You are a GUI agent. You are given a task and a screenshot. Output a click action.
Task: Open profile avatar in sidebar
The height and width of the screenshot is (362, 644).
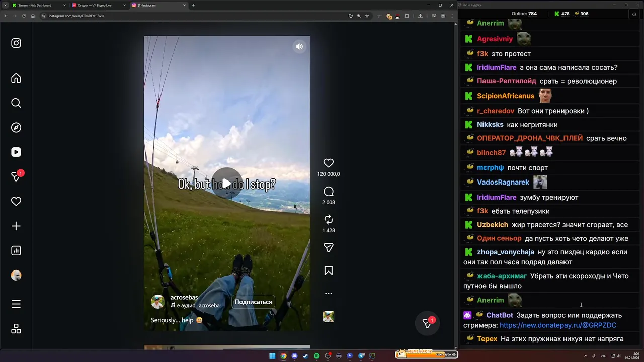coord(16,276)
